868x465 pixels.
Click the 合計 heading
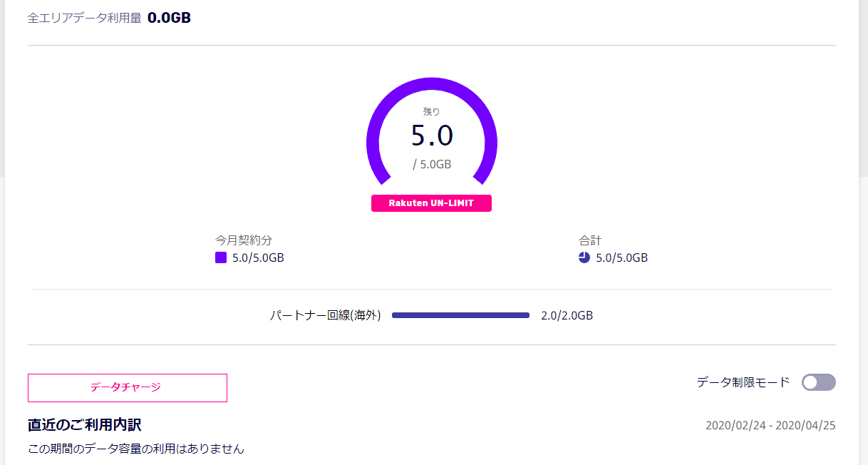coord(590,240)
